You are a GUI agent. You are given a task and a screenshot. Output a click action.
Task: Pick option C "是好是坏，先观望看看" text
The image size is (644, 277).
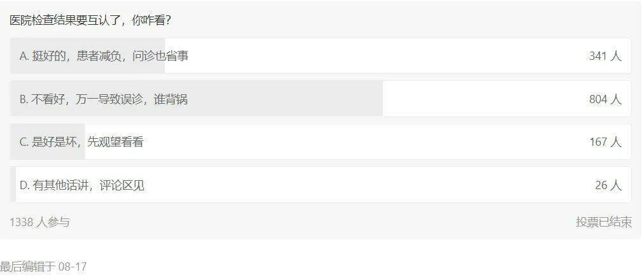81,142
